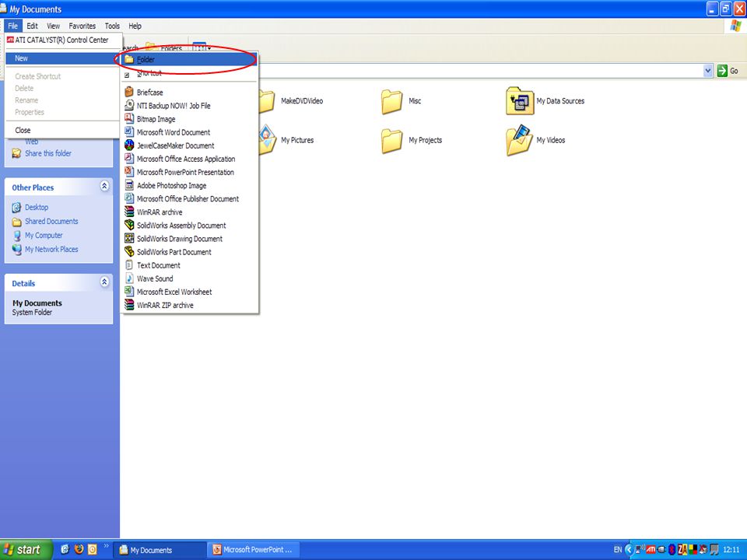Select New in the File menu
Screen dimensions: 747x560
pyautogui.click(x=62, y=58)
